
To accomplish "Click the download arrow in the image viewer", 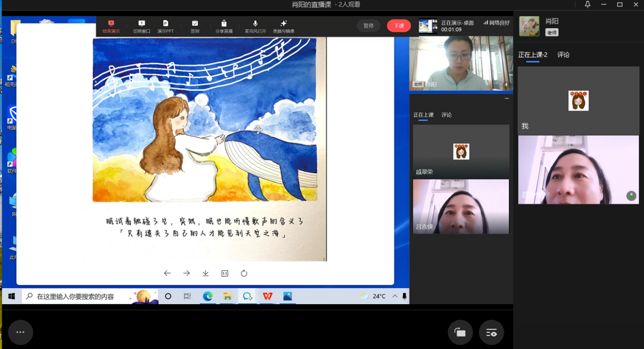I will tap(206, 273).
